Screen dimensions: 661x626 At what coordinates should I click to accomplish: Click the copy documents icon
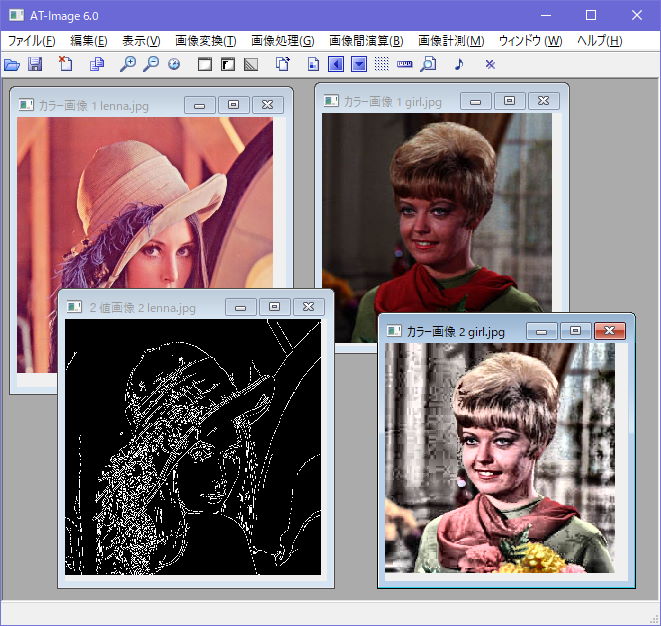97,64
